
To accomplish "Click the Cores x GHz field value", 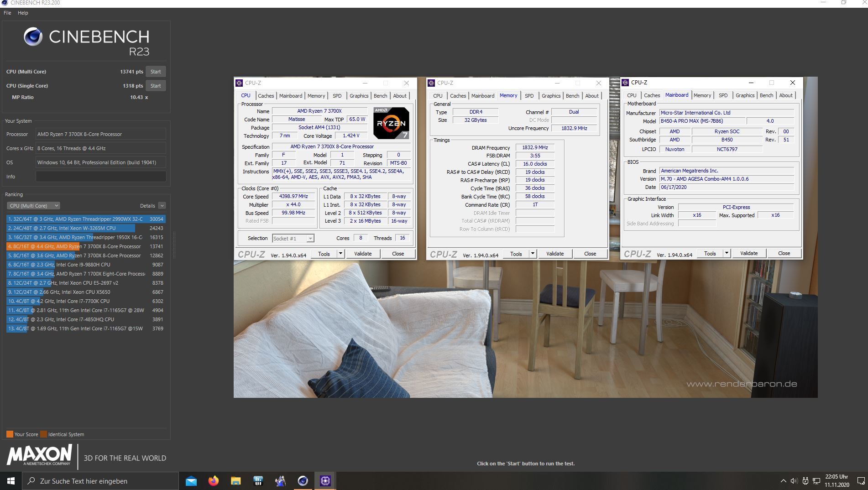I will click(101, 148).
